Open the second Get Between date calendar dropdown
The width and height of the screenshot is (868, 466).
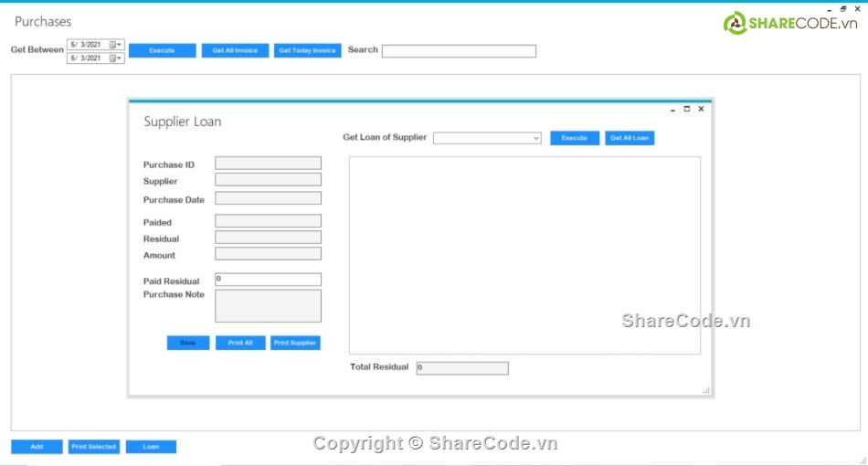(116, 58)
